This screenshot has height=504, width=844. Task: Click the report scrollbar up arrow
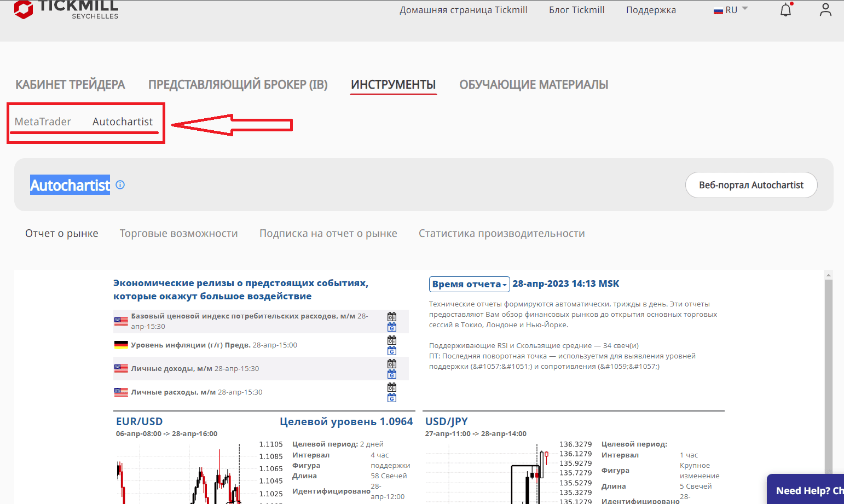tap(829, 275)
